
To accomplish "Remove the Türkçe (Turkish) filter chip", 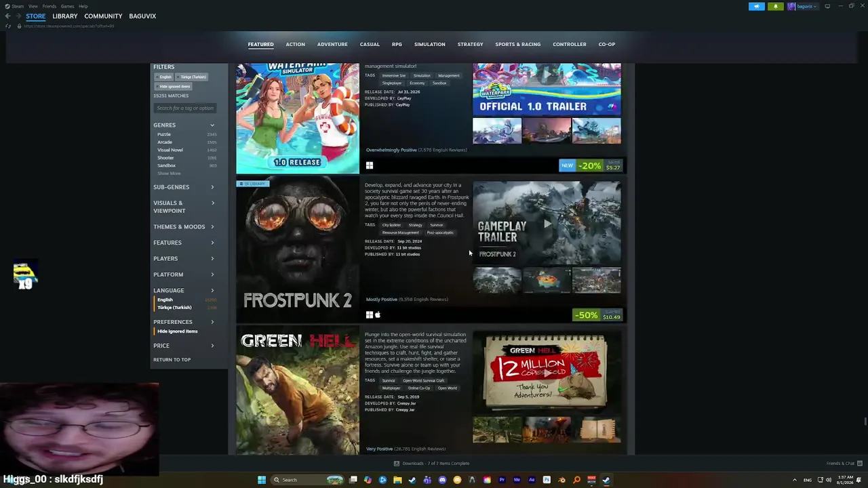I will tap(192, 77).
